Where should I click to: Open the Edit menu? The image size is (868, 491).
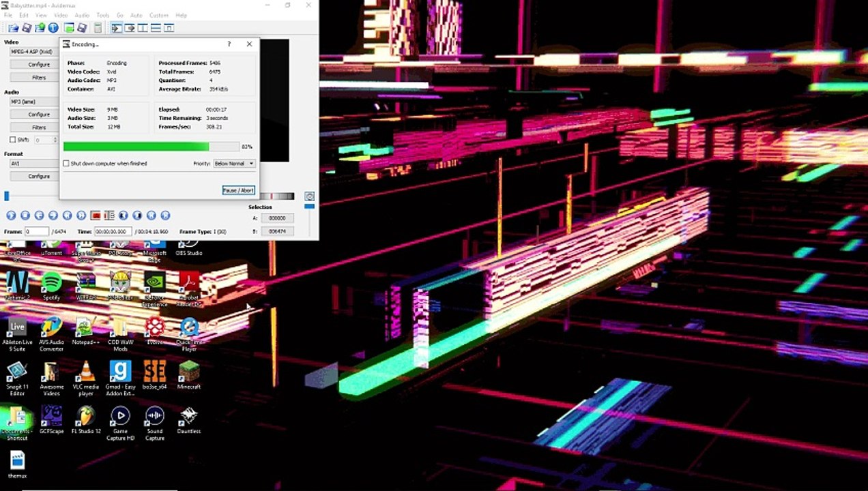tap(24, 15)
